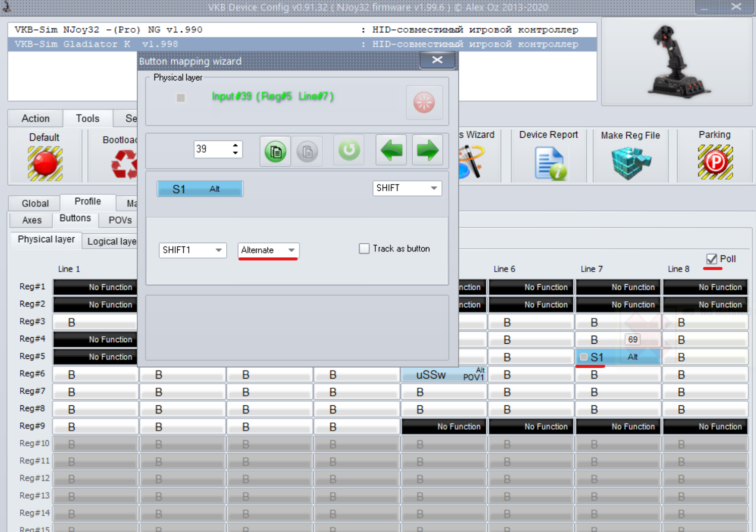Click the B cell at Reg#7 Line 1

pos(95,392)
